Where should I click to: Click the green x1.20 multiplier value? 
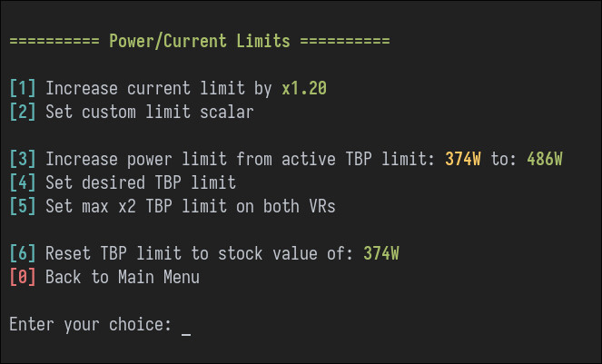[x=304, y=89]
